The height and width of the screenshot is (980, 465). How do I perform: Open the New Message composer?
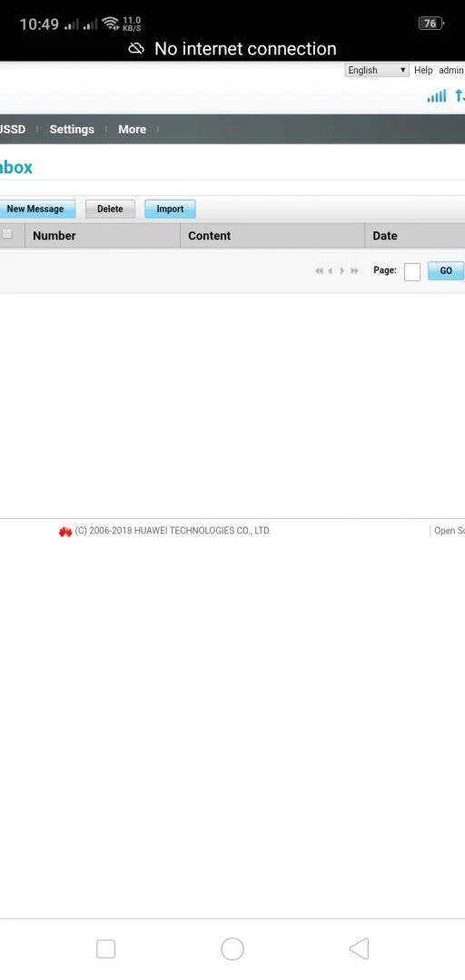coord(37,209)
